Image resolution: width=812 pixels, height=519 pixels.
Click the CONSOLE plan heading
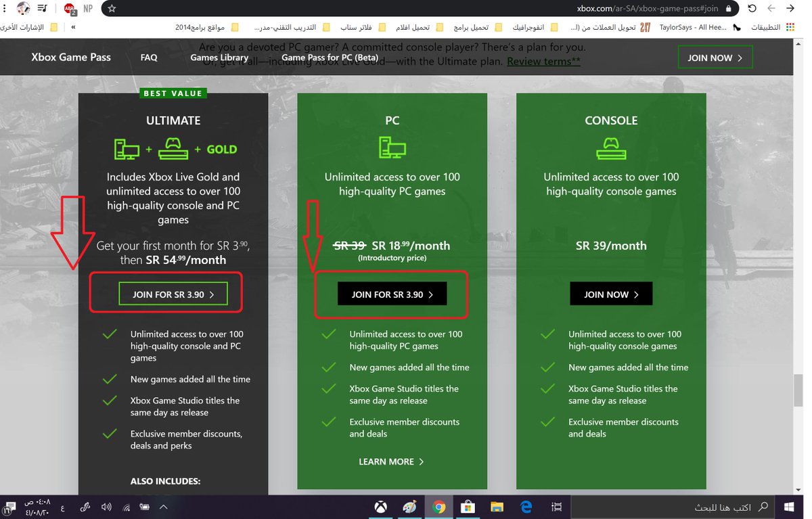point(611,120)
